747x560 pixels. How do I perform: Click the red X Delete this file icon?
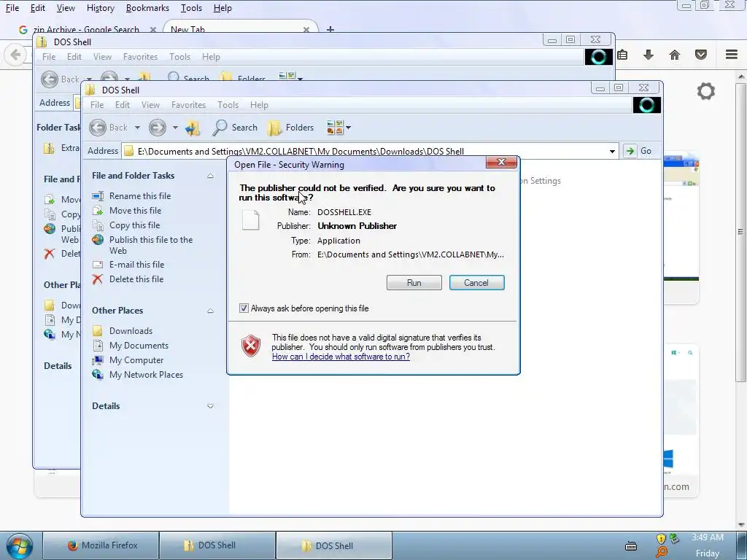pos(98,279)
